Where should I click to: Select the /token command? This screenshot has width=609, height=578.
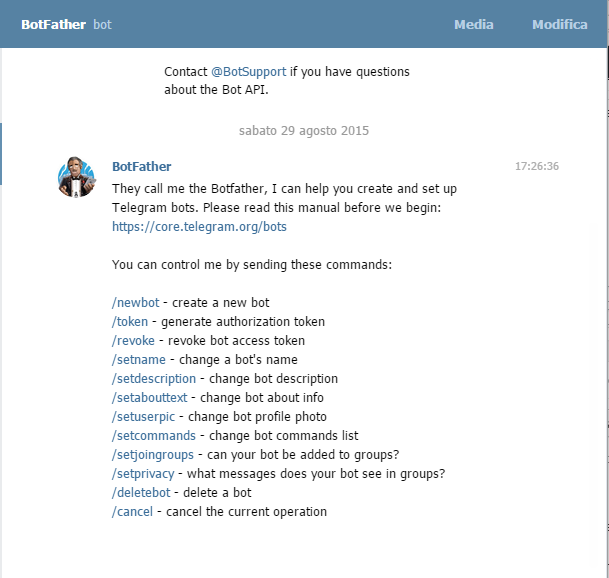click(x=130, y=322)
